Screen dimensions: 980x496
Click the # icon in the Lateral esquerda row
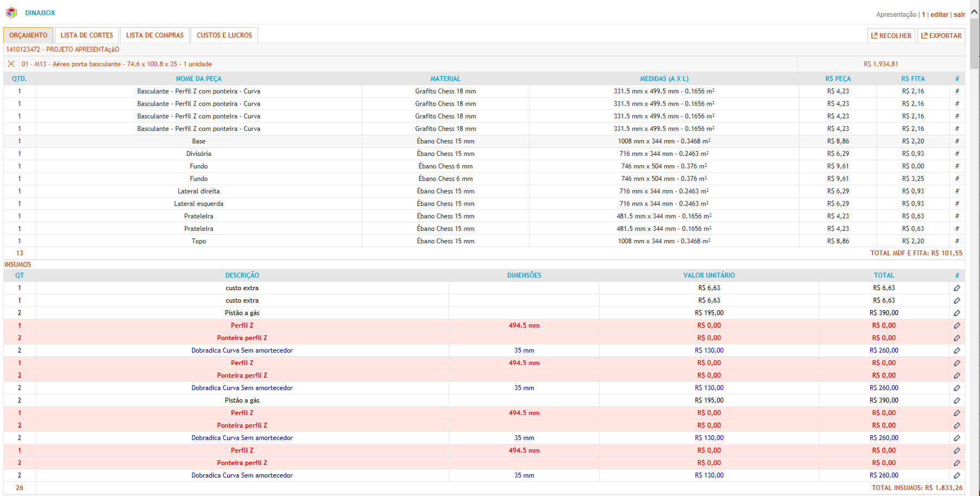(957, 204)
